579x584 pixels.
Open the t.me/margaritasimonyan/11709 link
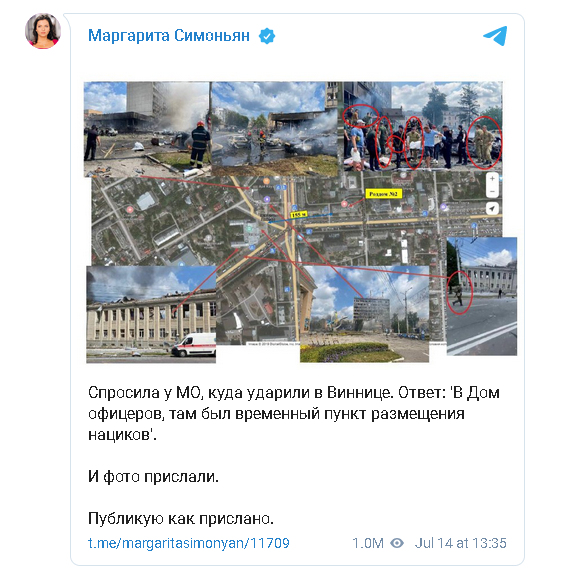pyautogui.click(x=189, y=543)
